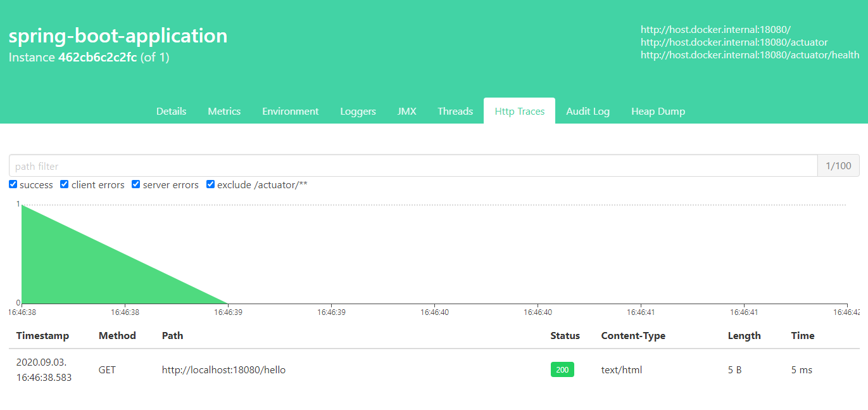Open the host.docker.internal:18080/actuator link
The width and height of the screenshot is (868, 410).
click(734, 42)
